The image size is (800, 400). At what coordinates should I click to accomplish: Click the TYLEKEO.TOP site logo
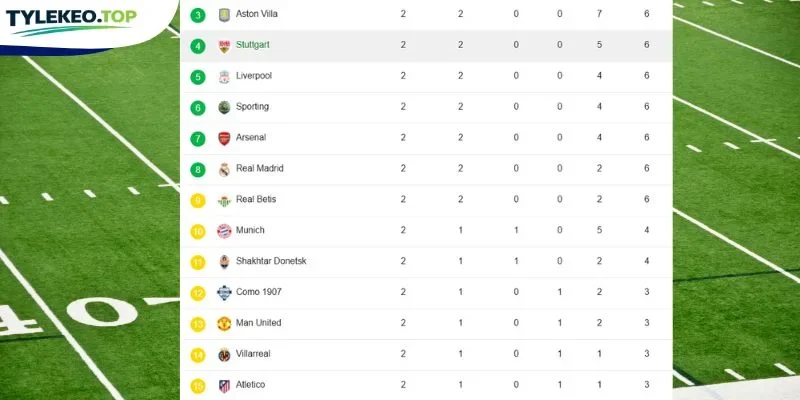click(x=71, y=21)
